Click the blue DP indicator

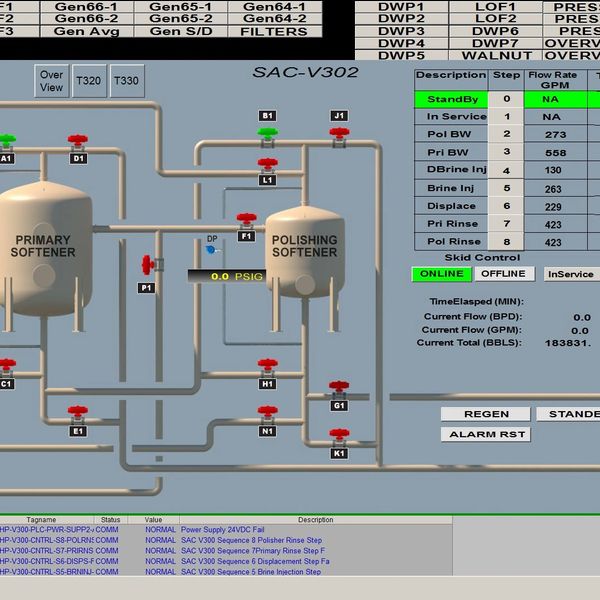[x=211, y=249]
